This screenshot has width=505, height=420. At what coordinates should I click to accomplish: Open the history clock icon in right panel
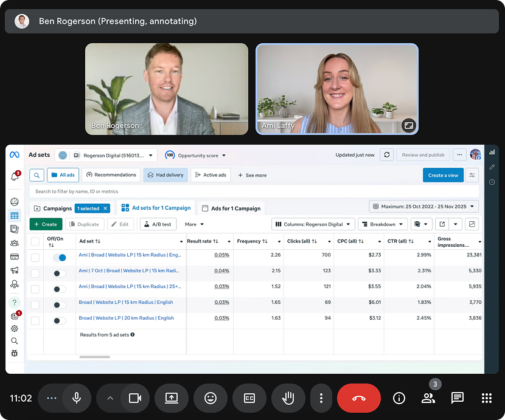tap(492, 182)
